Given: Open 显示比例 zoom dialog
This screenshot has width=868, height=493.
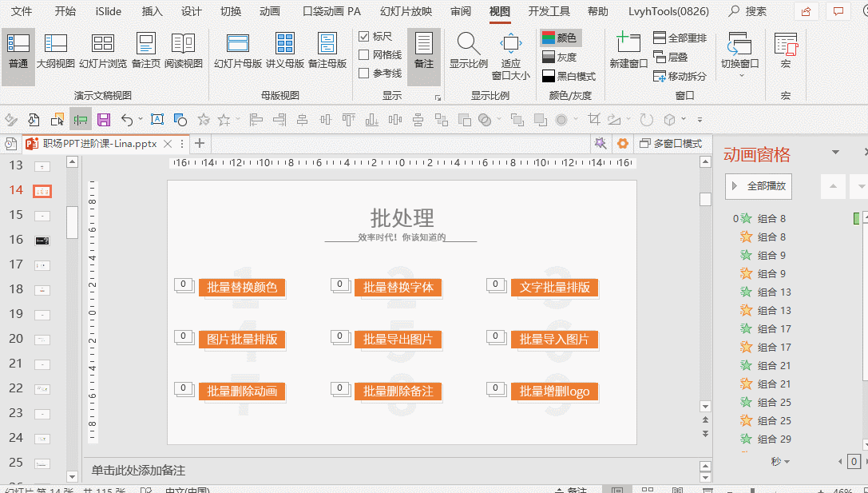Looking at the screenshot, I should (468, 51).
